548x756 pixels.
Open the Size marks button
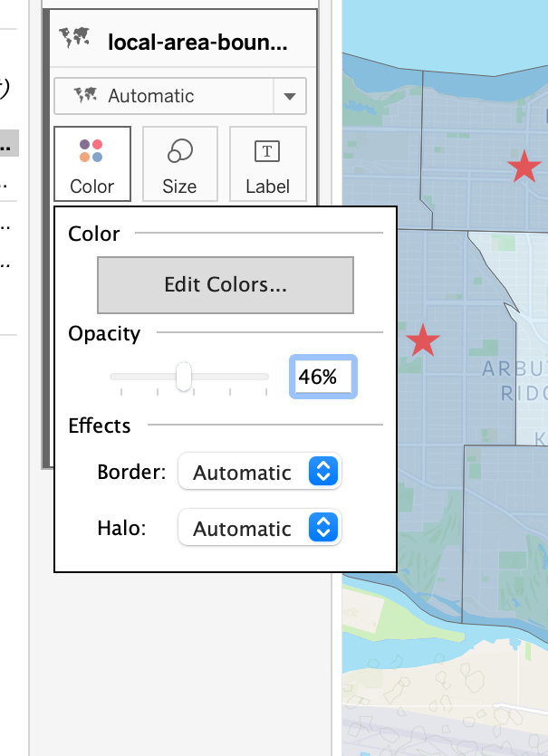pos(179,163)
